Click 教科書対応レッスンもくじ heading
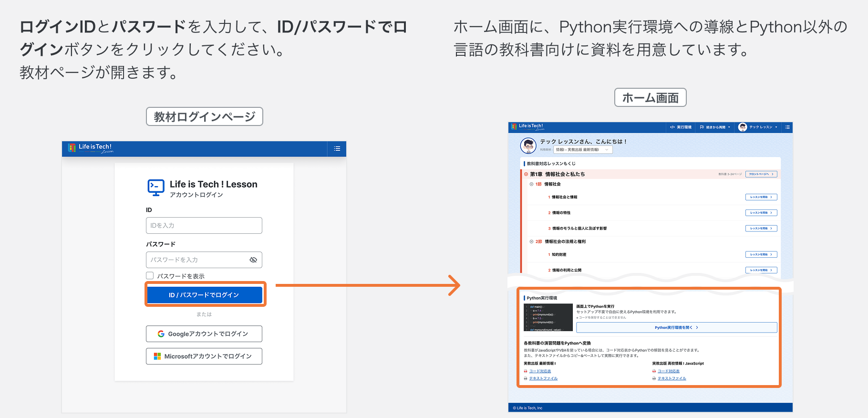 click(551, 164)
